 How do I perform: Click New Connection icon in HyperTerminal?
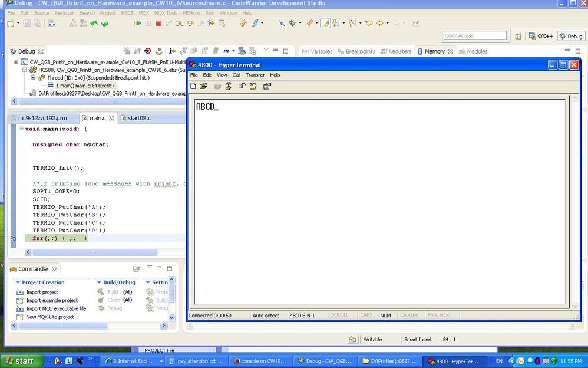[x=193, y=86]
